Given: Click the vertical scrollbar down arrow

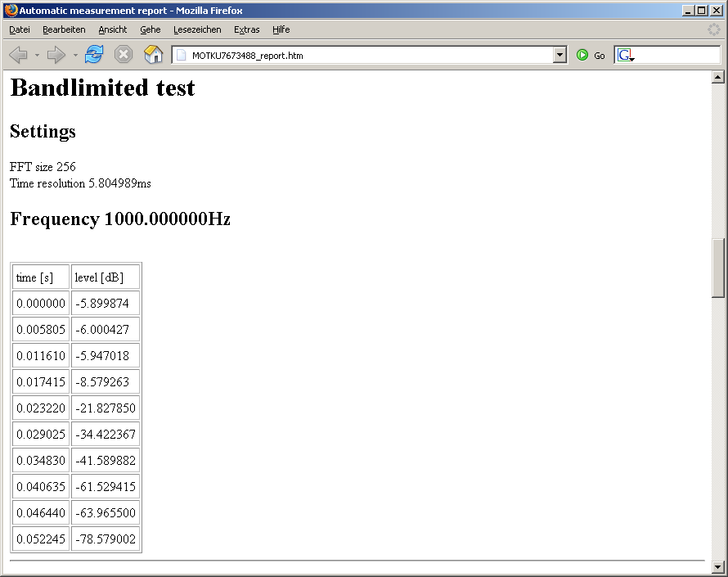Looking at the screenshot, I should coord(718,566).
